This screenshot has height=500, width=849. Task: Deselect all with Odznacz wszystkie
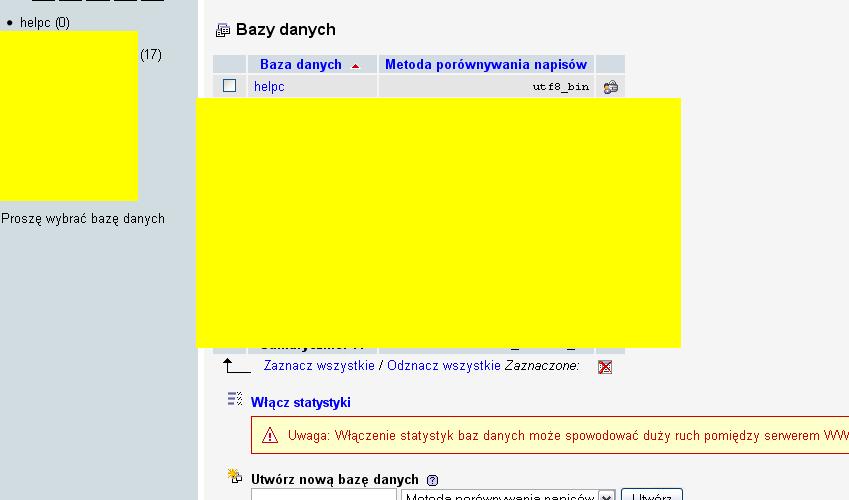(x=443, y=366)
